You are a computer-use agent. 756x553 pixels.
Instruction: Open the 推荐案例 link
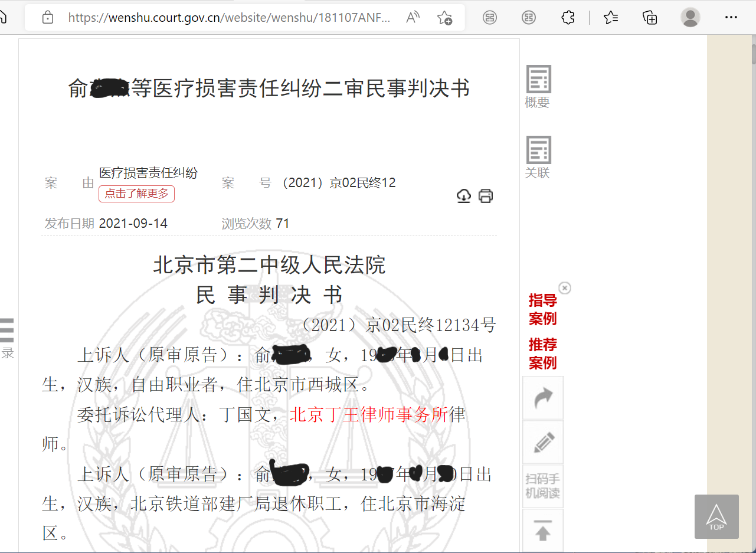[542, 353]
